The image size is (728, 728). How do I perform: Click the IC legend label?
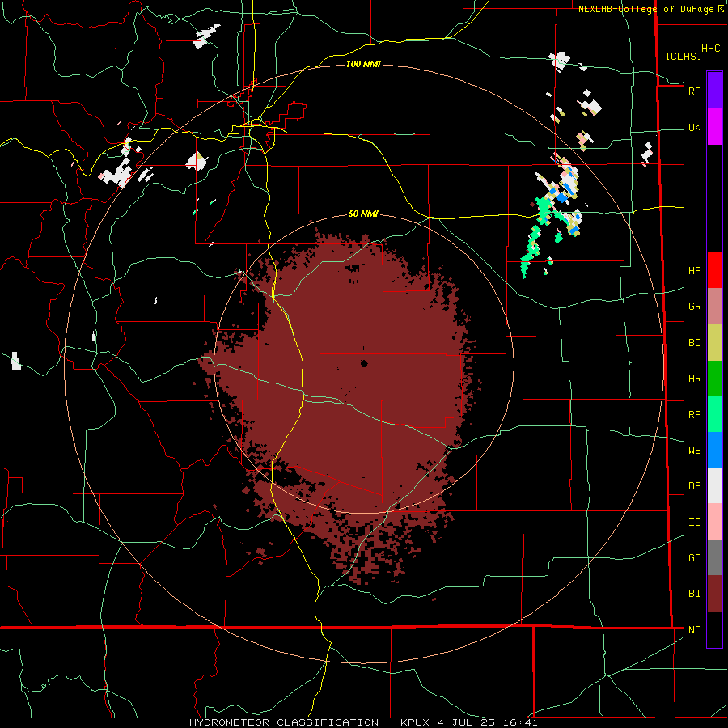tap(694, 523)
